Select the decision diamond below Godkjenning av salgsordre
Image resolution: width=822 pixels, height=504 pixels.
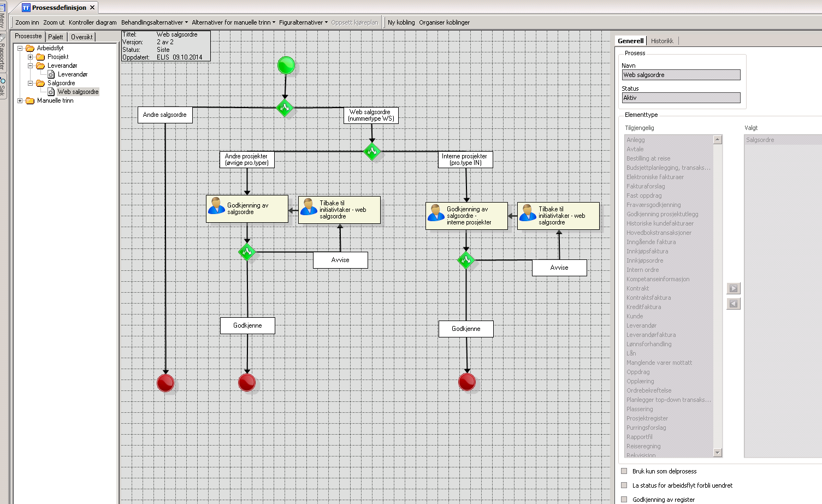[247, 252]
